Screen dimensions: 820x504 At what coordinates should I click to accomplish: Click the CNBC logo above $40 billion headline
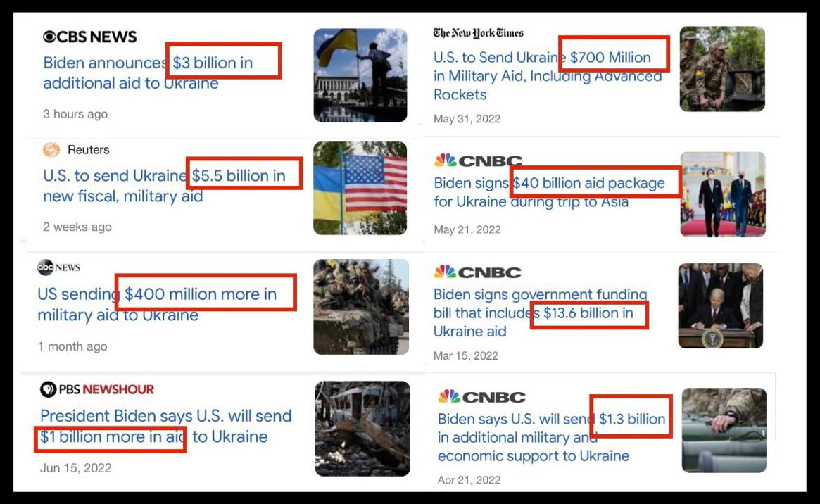[478, 160]
